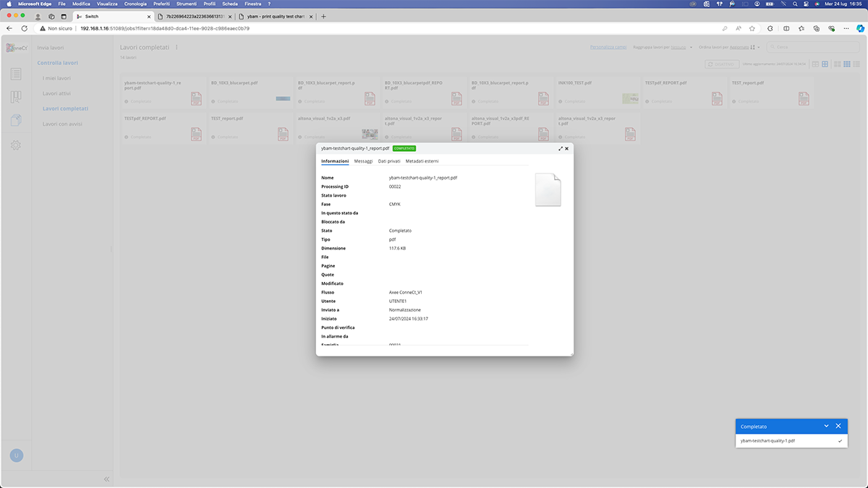Go to Invia lavori
The width and height of the screenshot is (868, 488).
[x=51, y=48]
